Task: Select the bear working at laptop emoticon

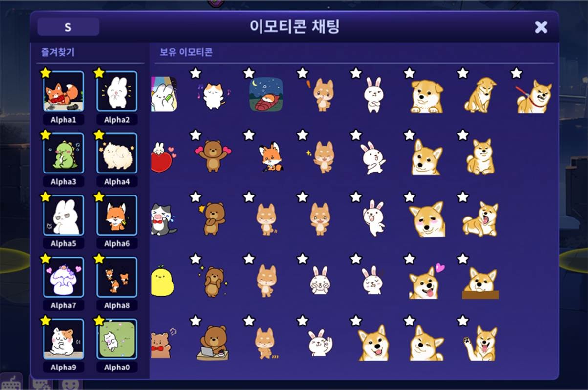Action: click(x=213, y=343)
